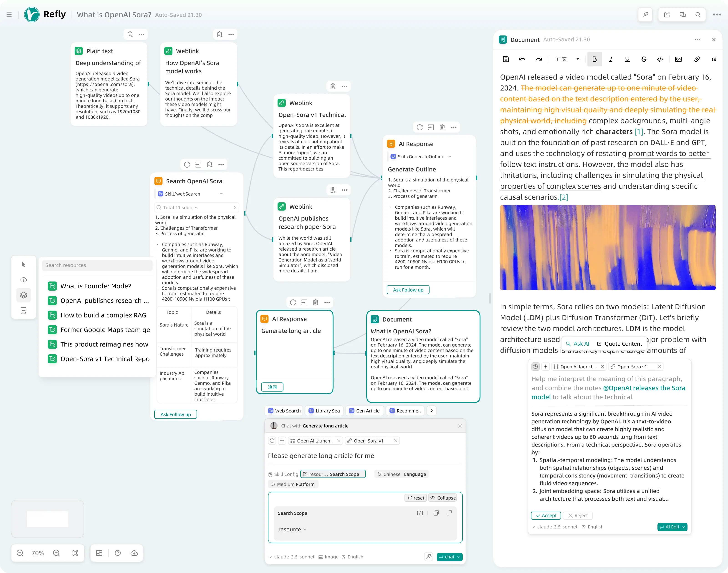Accept the AI suggested content
The height and width of the screenshot is (573, 728).
(546, 515)
